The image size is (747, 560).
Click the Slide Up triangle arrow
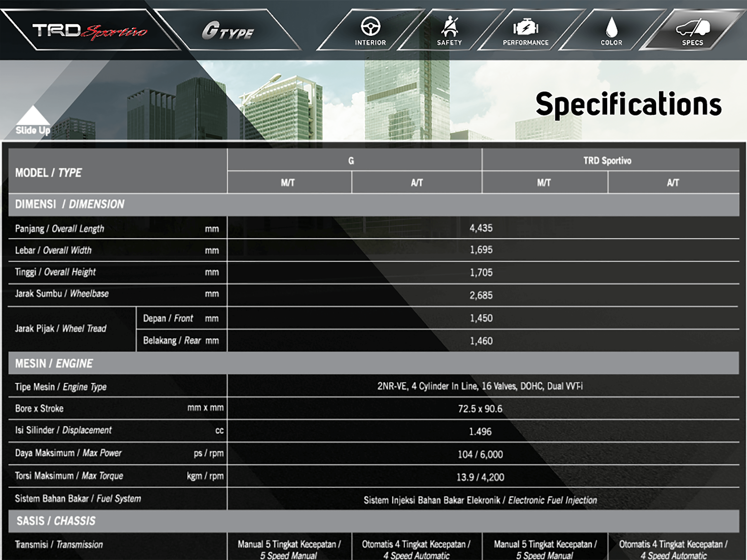coord(33,116)
